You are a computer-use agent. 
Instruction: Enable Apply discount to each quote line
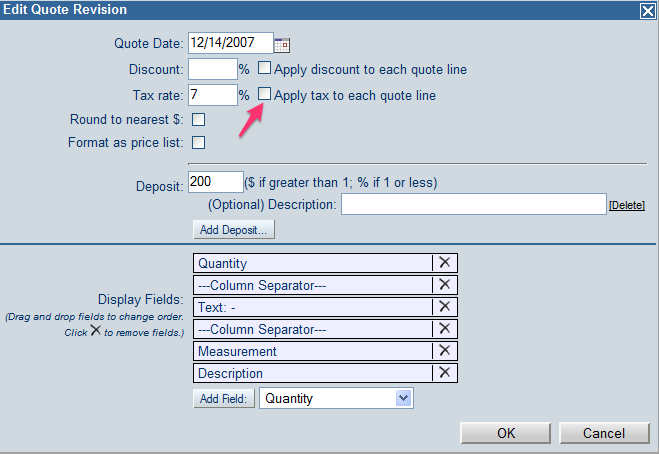(264, 68)
